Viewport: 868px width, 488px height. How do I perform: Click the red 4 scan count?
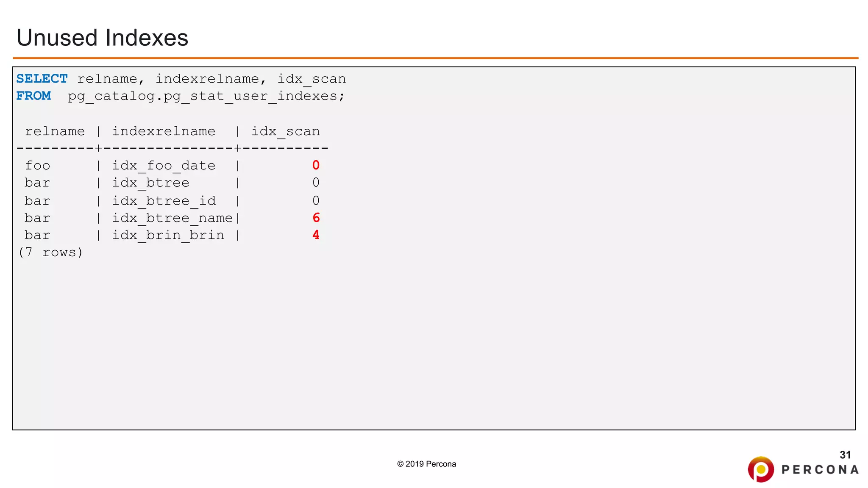pos(316,235)
